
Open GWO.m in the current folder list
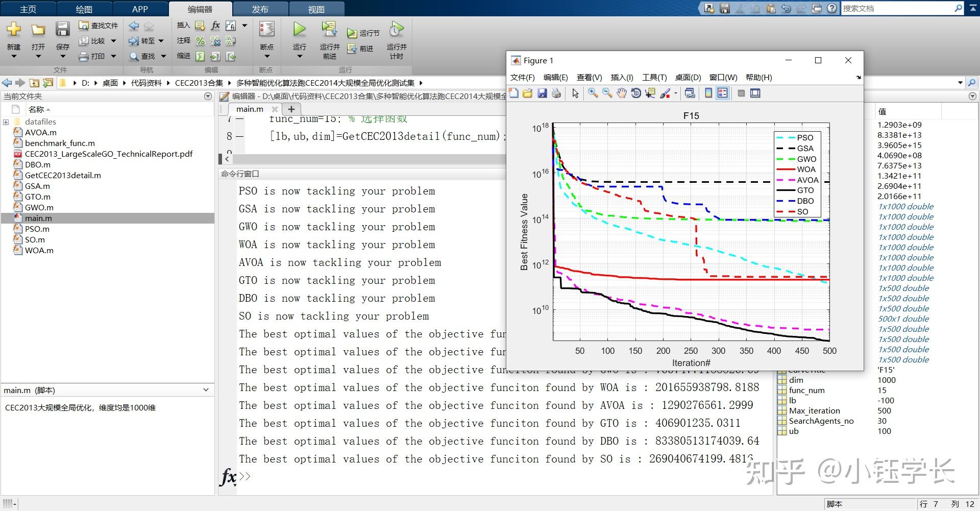pyautogui.click(x=39, y=207)
